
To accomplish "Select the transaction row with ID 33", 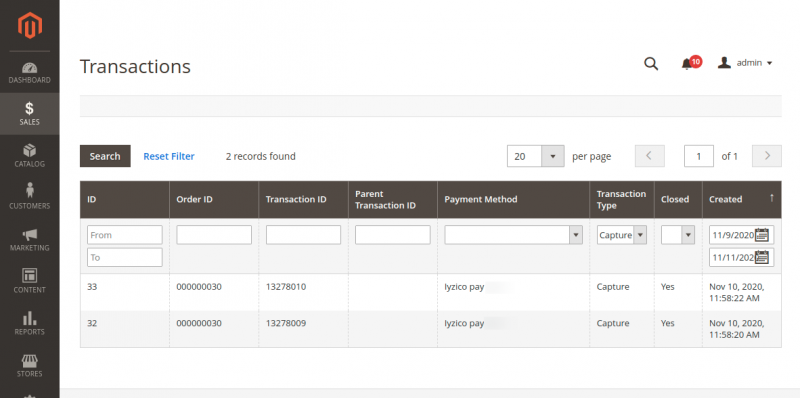I will pyautogui.click(x=431, y=292).
